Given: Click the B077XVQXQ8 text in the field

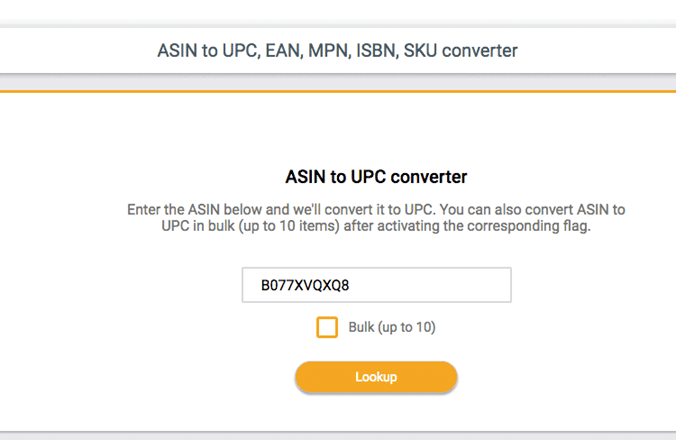Looking at the screenshot, I should [x=305, y=285].
